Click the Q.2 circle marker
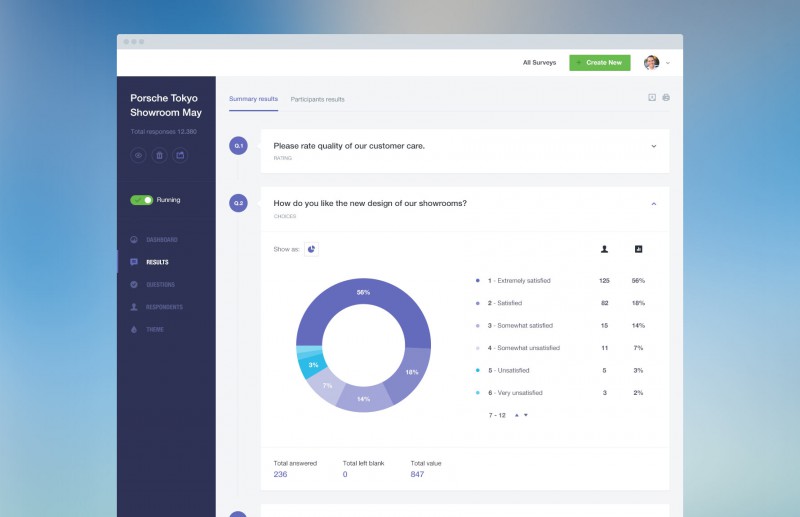Image resolution: width=800 pixels, height=517 pixels. (x=238, y=203)
